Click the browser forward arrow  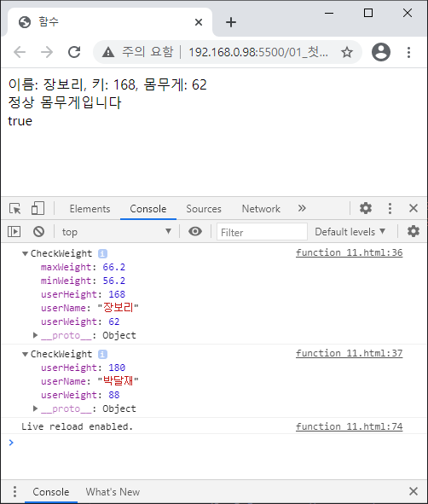tap(47, 52)
